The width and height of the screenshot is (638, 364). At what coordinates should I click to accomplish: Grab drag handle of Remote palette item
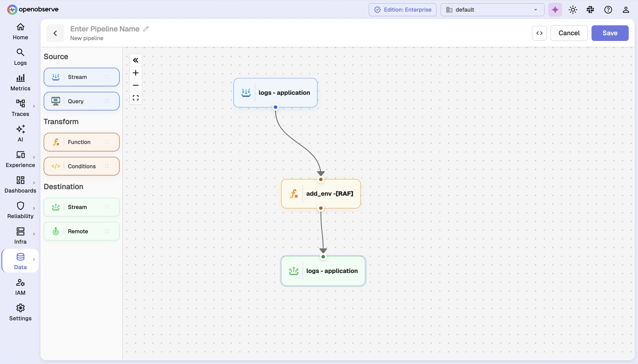click(x=107, y=231)
